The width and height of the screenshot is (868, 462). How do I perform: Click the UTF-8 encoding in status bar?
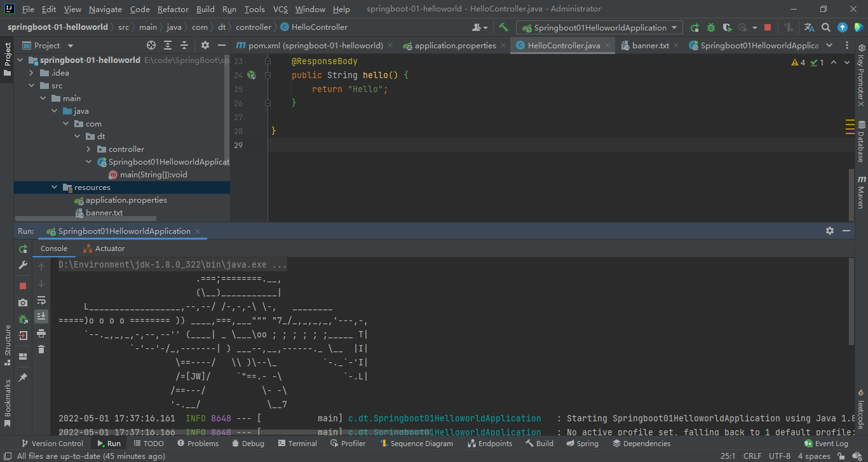click(x=780, y=456)
